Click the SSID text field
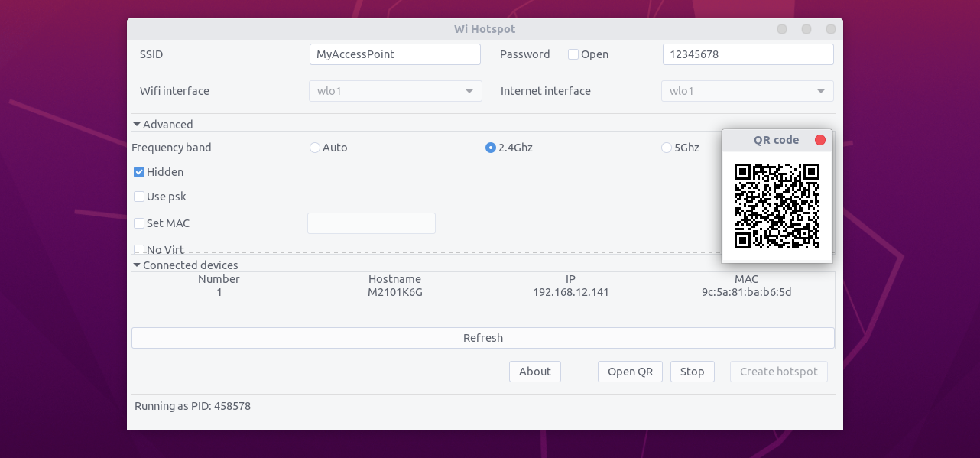Screen dimensions: 980x458 click(394, 54)
